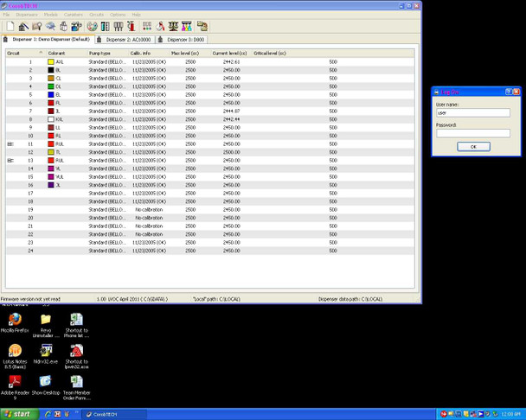Click the white KXL colorant swatch

coord(51,119)
